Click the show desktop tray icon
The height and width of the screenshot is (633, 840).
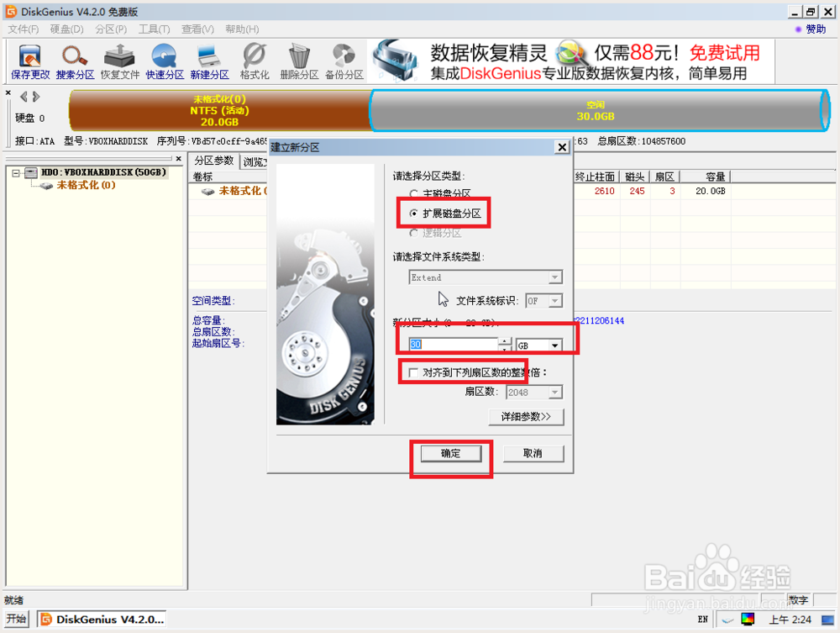point(827,620)
